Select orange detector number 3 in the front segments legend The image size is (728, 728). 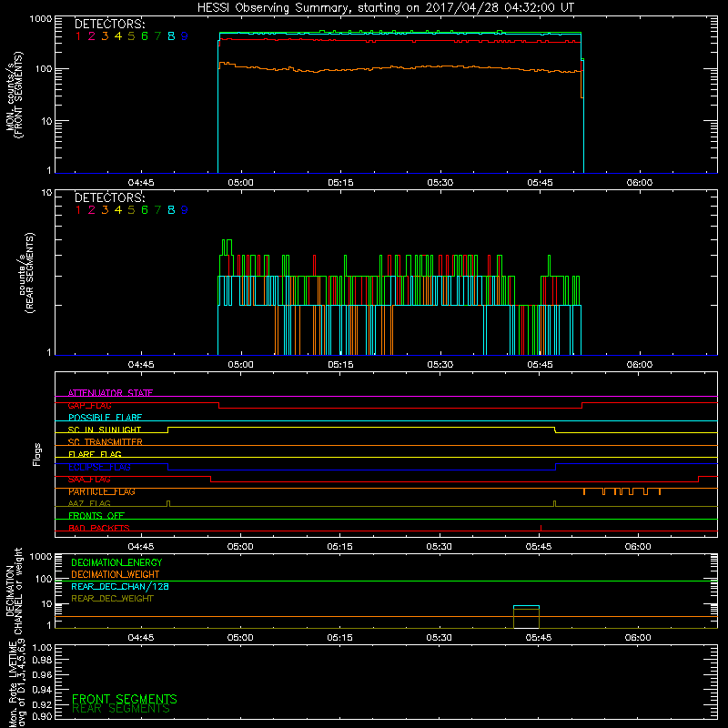point(105,36)
